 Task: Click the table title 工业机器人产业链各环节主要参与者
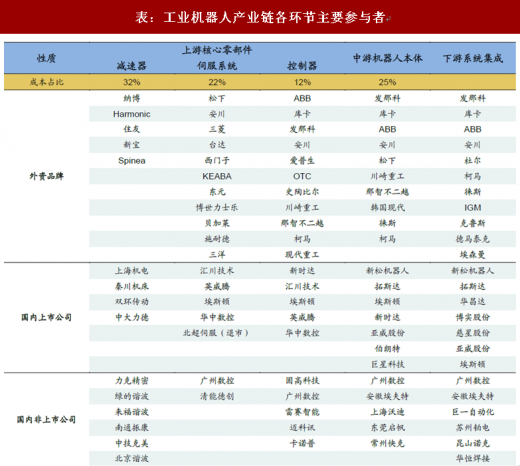click(x=274, y=17)
